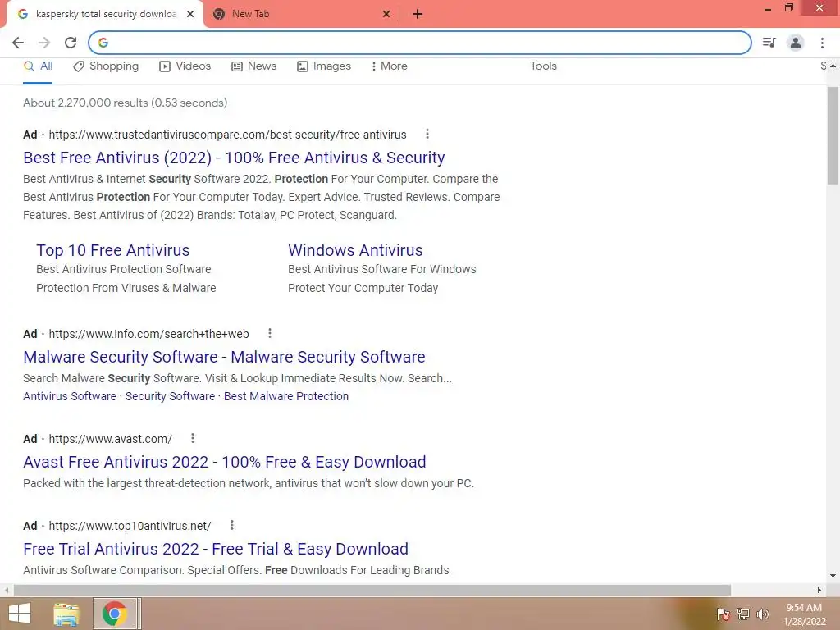840x630 pixels.
Task: Click the Best Malware Protection sublink
Action: (286, 396)
